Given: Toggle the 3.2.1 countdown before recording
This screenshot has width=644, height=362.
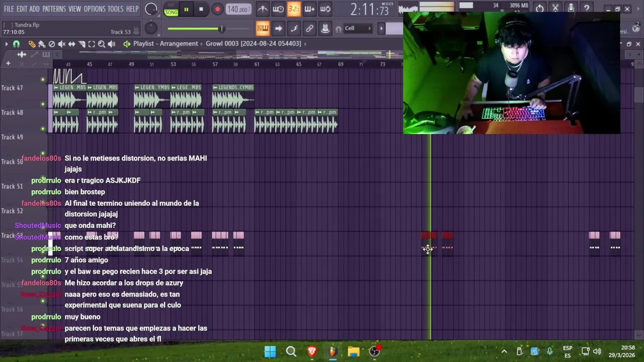Looking at the screenshot, I should click(x=294, y=9).
